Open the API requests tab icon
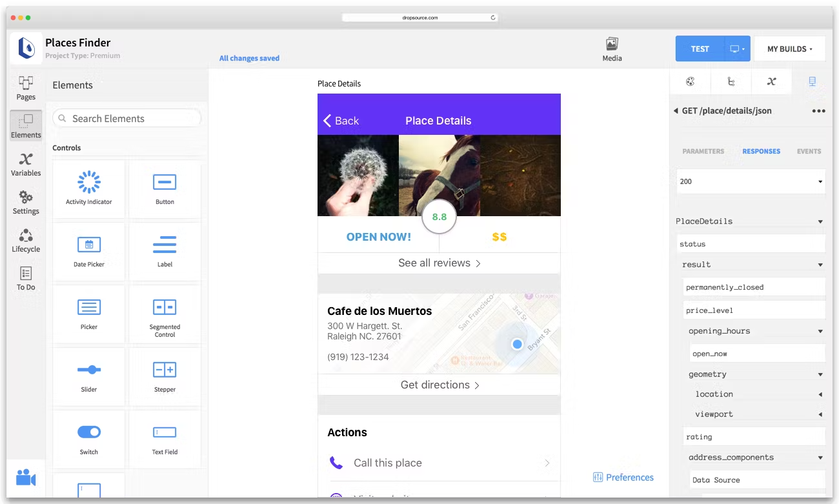 (x=812, y=81)
